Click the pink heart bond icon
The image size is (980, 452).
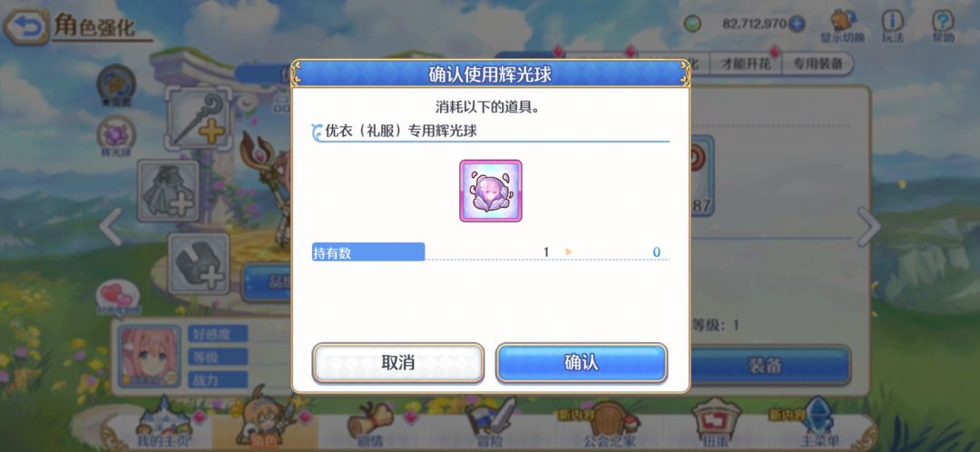point(118,299)
